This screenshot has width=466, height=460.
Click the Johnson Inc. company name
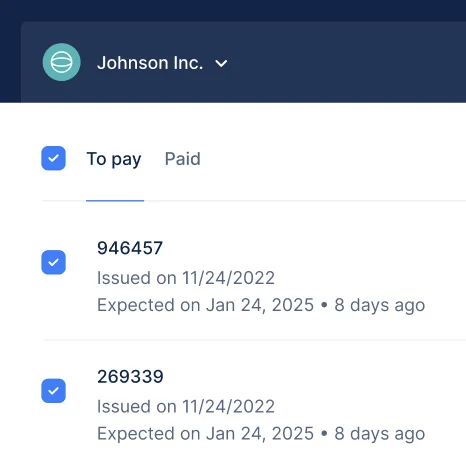pyautogui.click(x=150, y=63)
